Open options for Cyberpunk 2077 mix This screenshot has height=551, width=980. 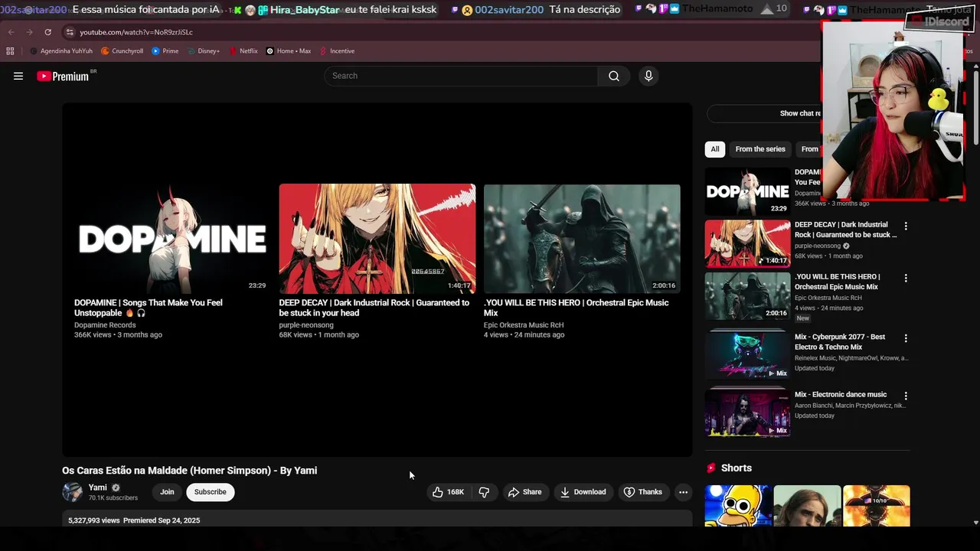(906, 337)
